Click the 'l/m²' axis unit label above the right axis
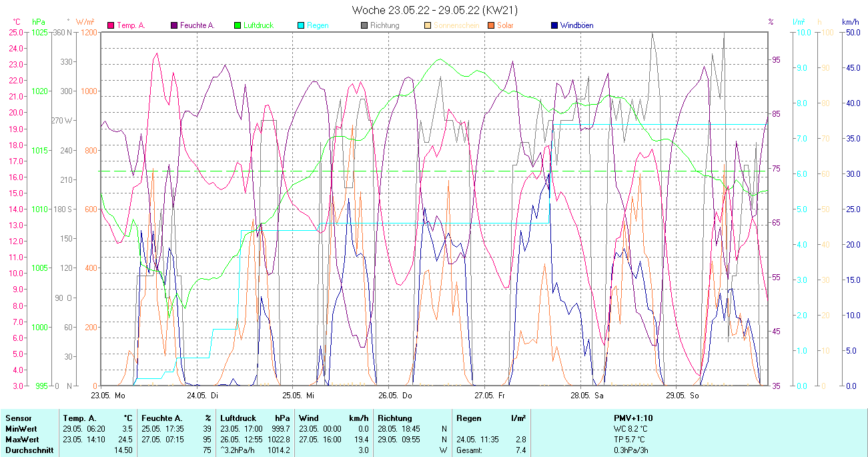 tap(799, 22)
